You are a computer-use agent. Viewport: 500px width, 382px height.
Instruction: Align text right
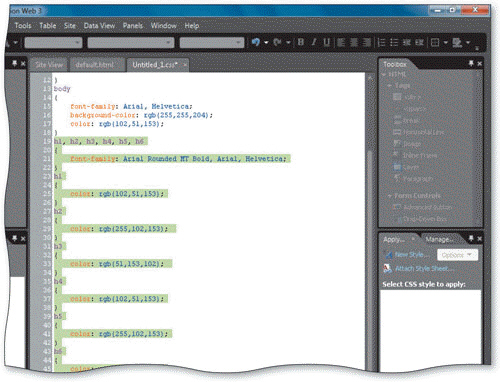tap(366, 42)
